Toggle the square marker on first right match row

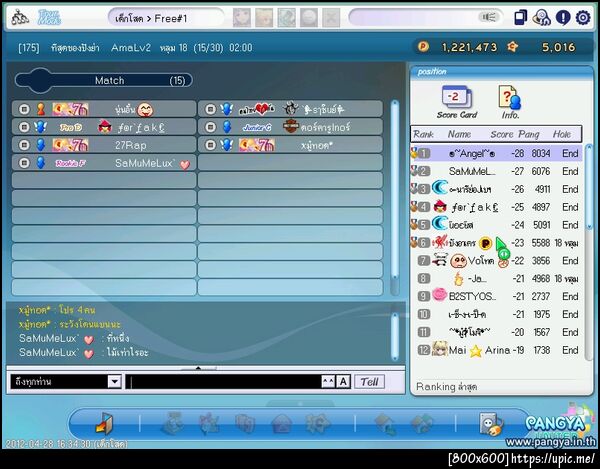210,109
